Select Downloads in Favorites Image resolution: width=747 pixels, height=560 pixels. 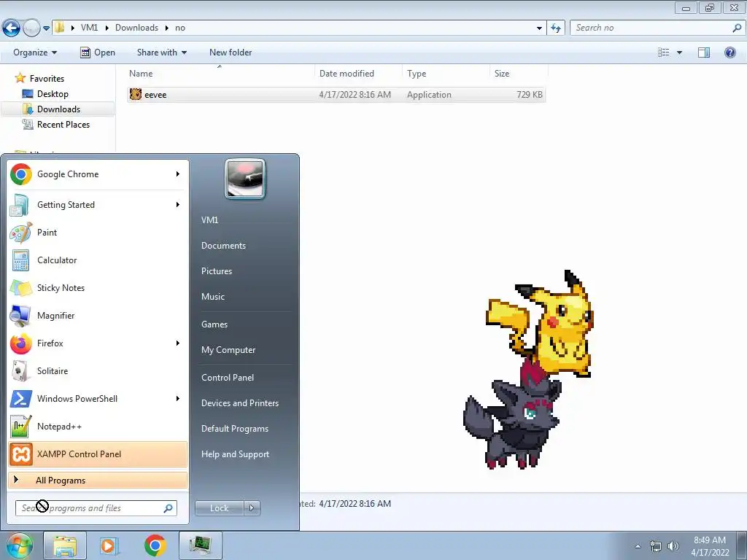(58, 109)
